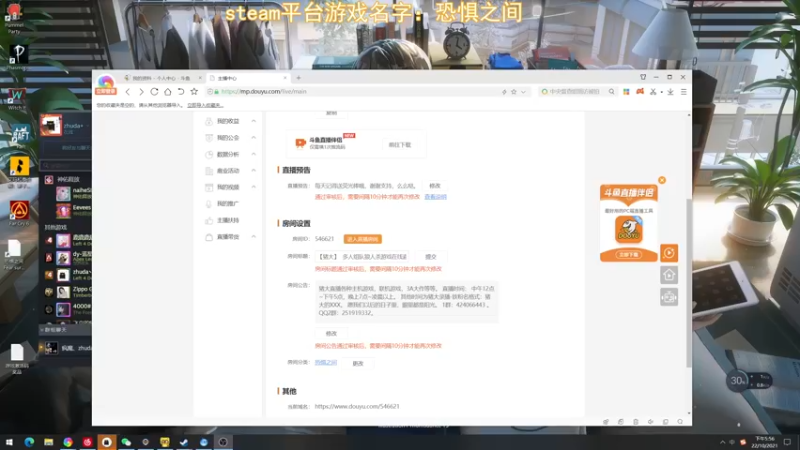This screenshot has height=450, width=800.
Task: Open the address bar dropdown arrow
Action: pos(523,92)
